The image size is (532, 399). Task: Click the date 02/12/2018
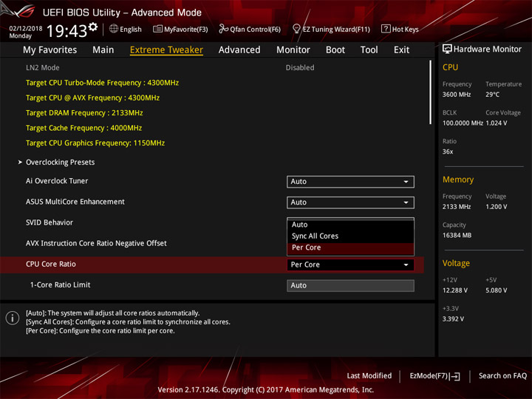(x=26, y=29)
